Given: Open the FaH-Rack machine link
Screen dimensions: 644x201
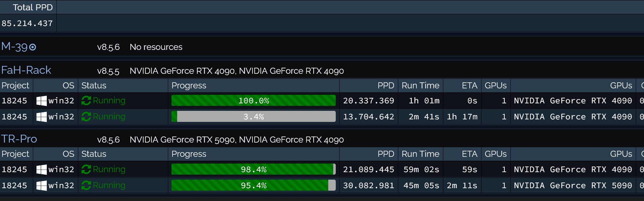Looking at the screenshot, I should (x=26, y=70).
